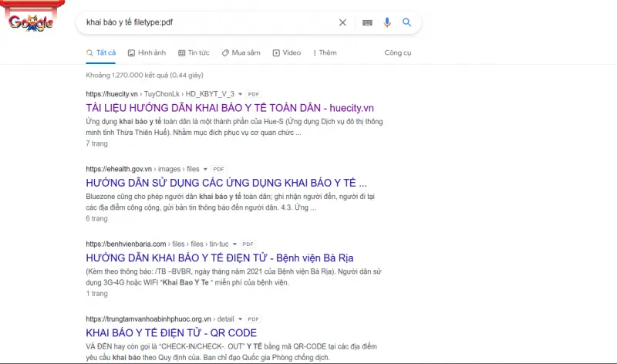Open HƯỚNG DẪN KHAI BÁO Y TẾ ĐIỆN TỬ result

pyautogui.click(x=220, y=258)
